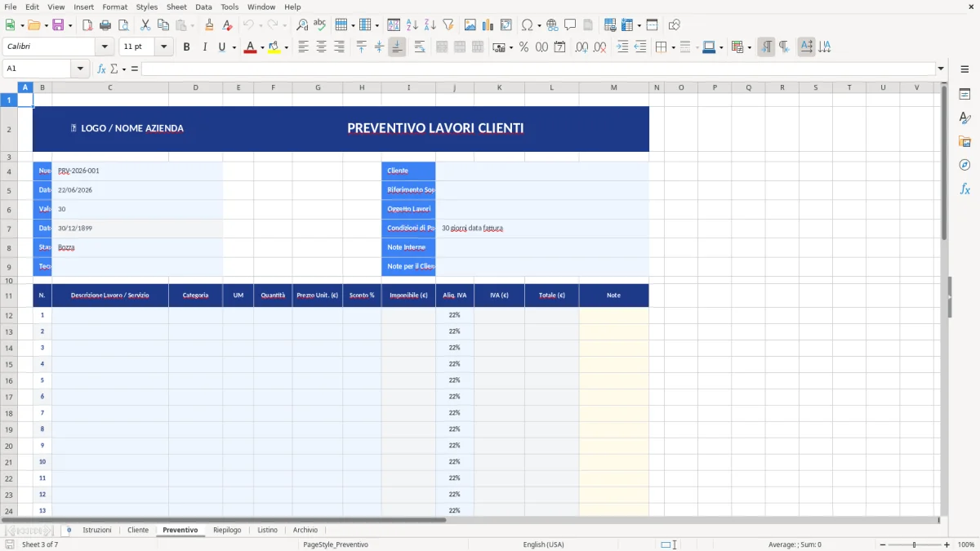This screenshot has height=551, width=980.
Task: Toggle Align Bottom button
Action: 397,47
